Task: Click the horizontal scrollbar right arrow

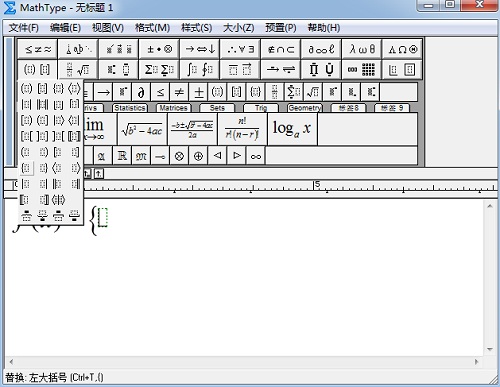Action: point(477,362)
